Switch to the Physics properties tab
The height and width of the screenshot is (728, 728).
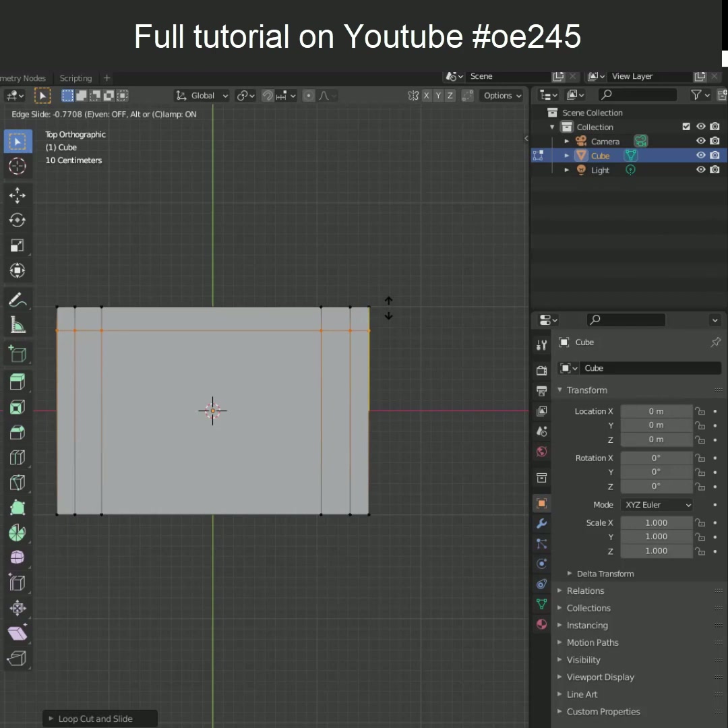click(x=541, y=564)
